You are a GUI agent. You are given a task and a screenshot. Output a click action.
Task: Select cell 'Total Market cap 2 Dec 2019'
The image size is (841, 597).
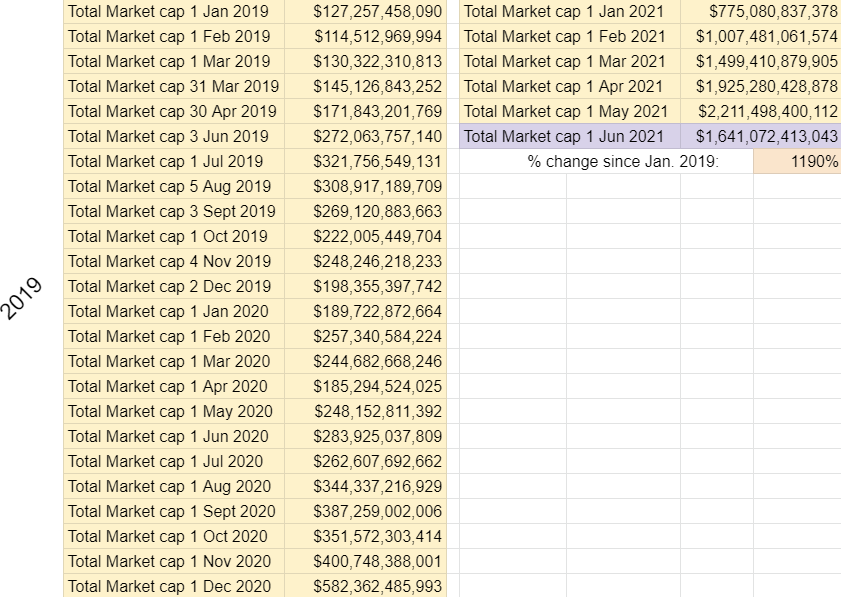[x=174, y=286]
